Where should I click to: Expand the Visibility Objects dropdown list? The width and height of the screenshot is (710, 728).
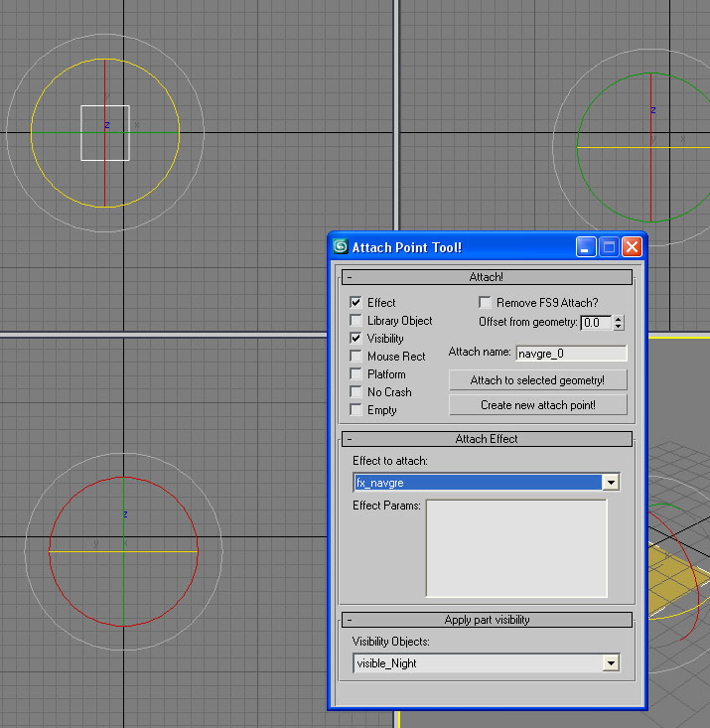(612, 663)
